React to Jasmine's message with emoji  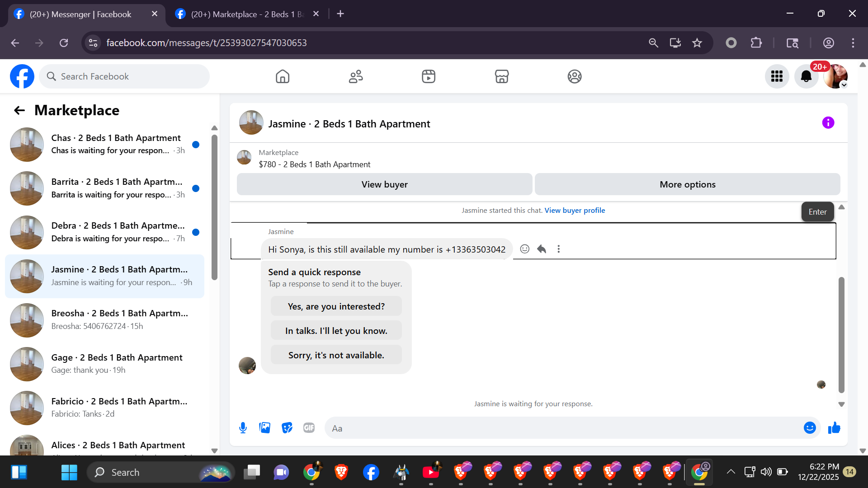(524, 249)
